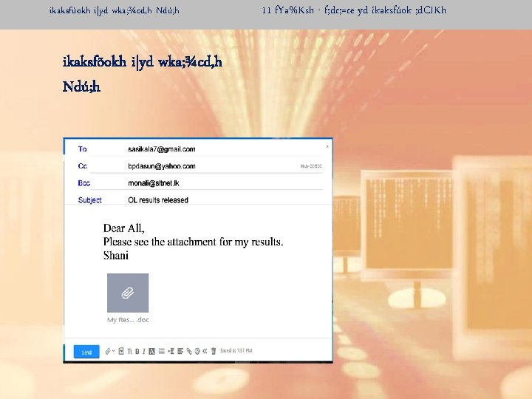Increase indent of text
This screenshot has width=532, height=399.
[x=171, y=351]
